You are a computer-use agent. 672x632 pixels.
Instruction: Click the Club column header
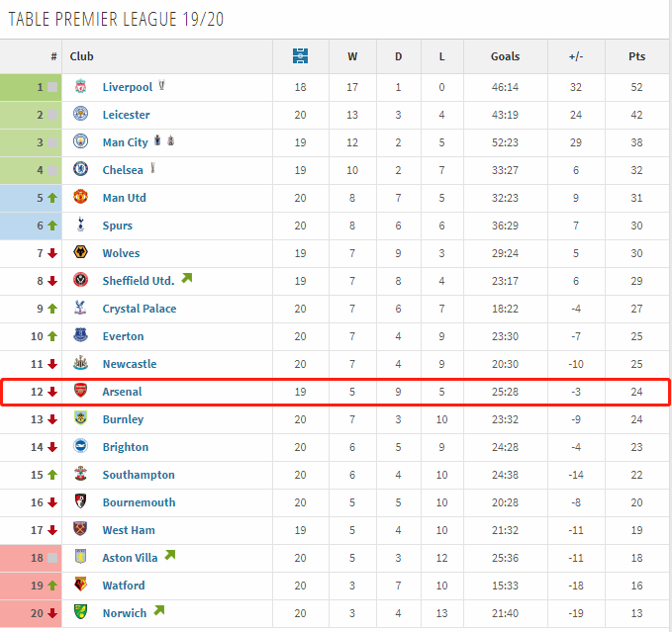point(81,56)
